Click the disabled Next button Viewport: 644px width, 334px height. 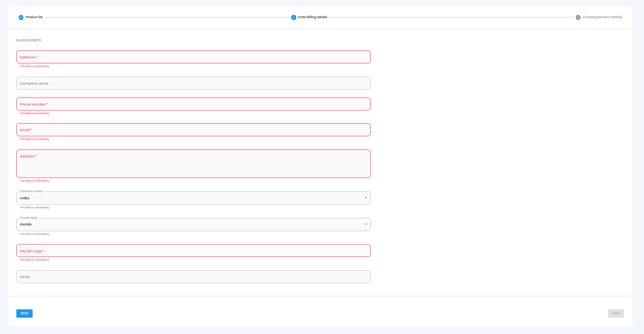coord(616,314)
